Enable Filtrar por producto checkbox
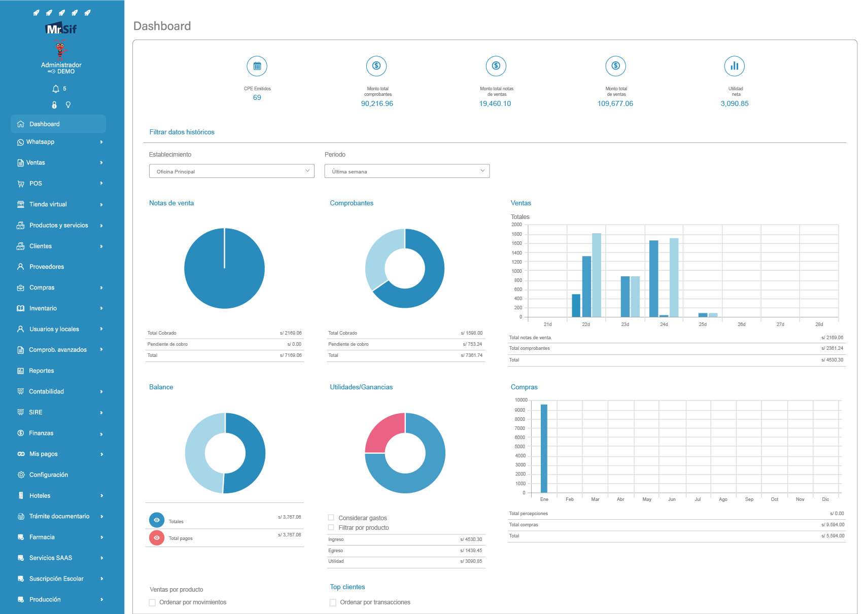 tap(331, 527)
